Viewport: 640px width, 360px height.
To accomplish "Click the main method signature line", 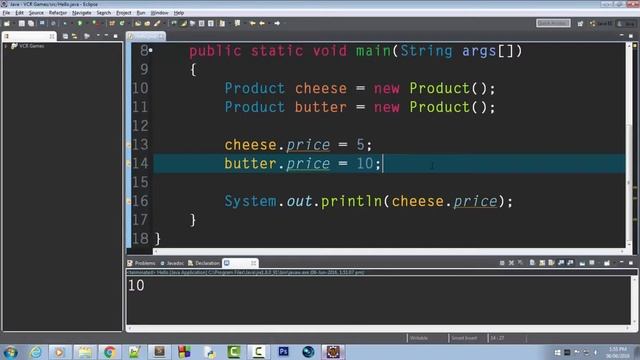I will point(356,51).
